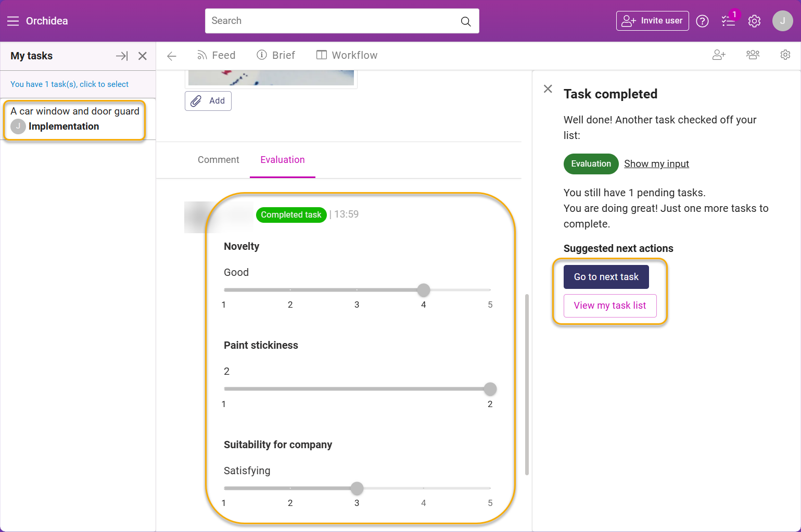Switch to the Feed tab
Viewport: 801px width, 532px height.
pyautogui.click(x=216, y=55)
